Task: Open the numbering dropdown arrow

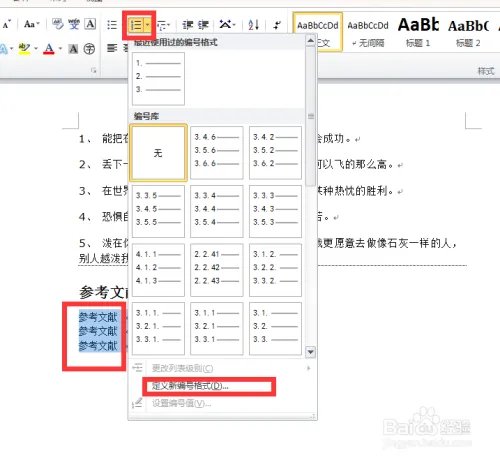Action: point(147,25)
